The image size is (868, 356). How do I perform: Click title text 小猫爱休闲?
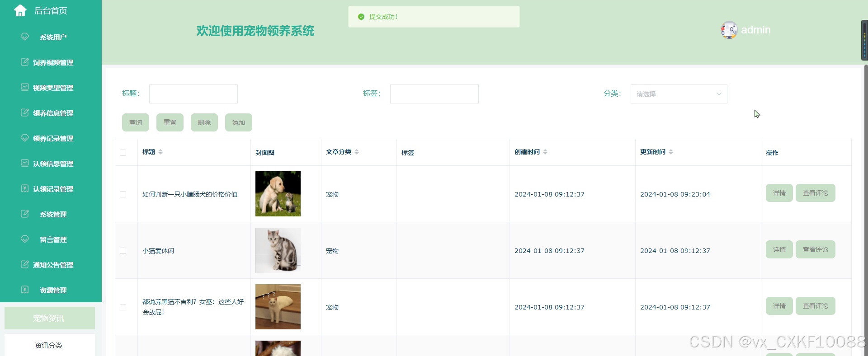(x=158, y=251)
